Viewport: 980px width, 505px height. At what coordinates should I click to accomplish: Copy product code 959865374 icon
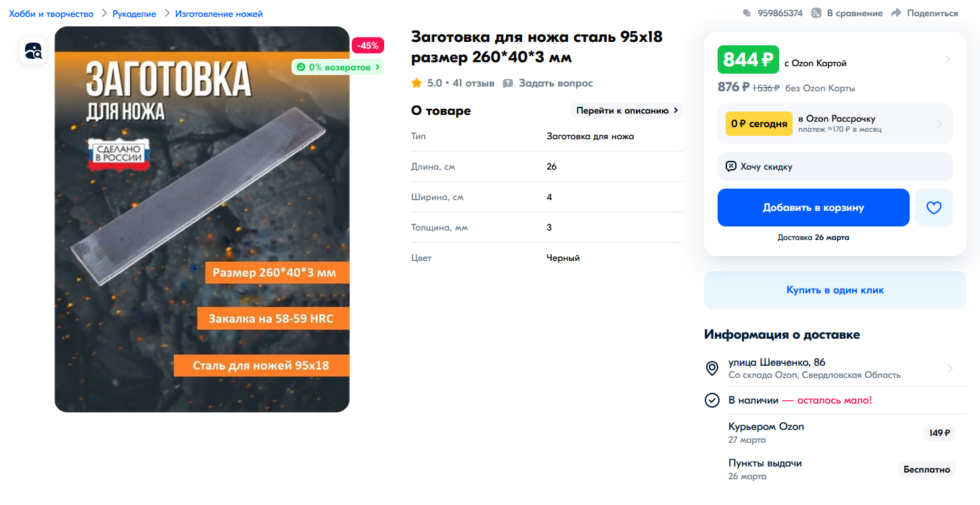(747, 13)
